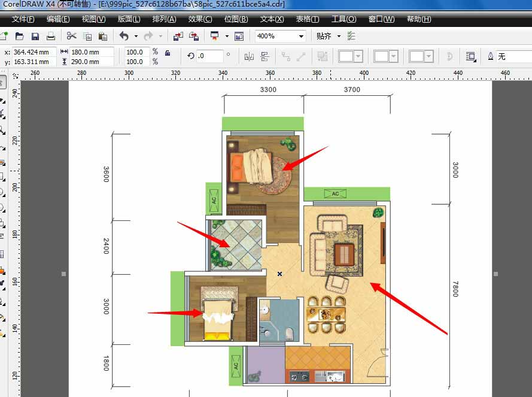Paste from clipboard using the Paste icon
This screenshot has width=532, height=397.
[102, 36]
